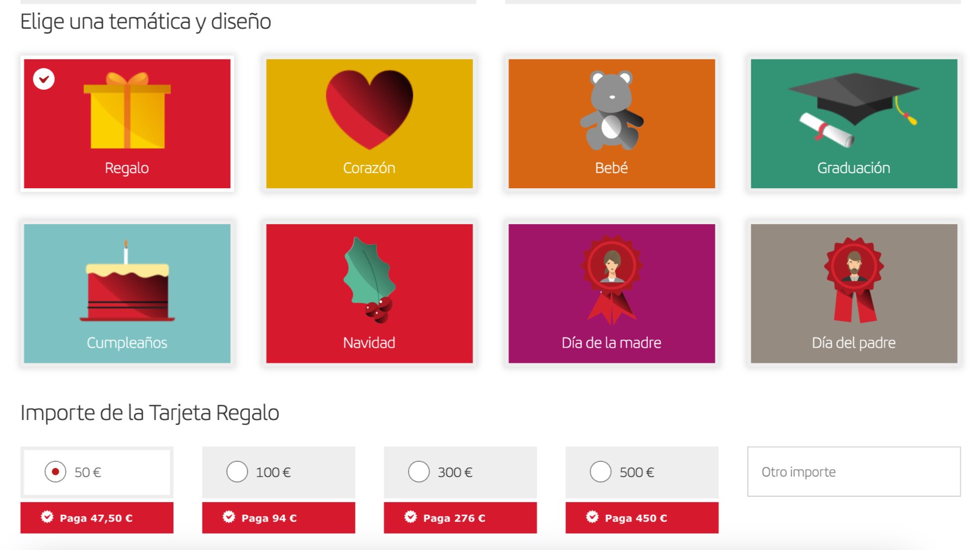980x550 pixels.
Task: Click the Paga 450 € banner
Action: (642, 518)
